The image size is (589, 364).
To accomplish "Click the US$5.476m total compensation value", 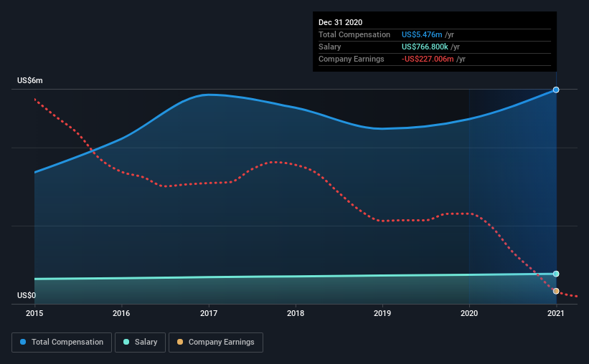I will [x=422, y=34].
